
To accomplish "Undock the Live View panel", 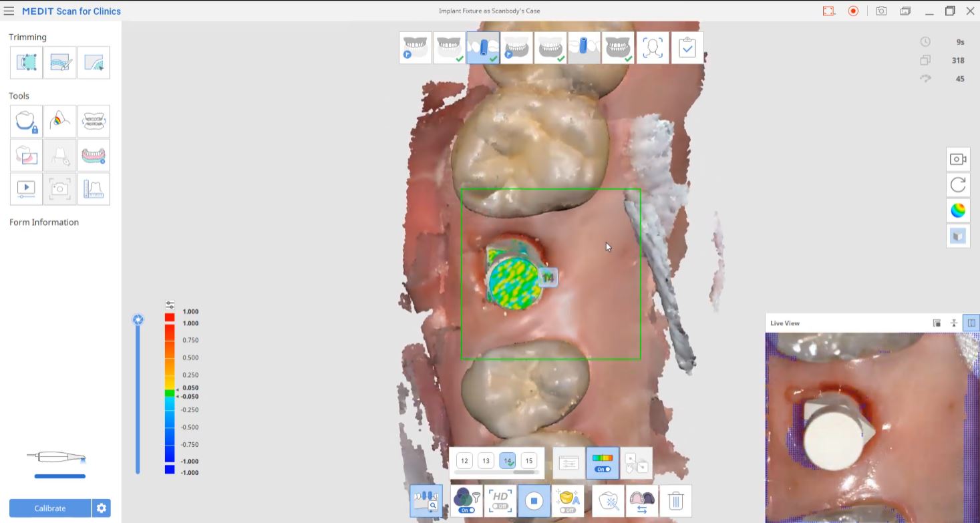I will coord(937,323).
